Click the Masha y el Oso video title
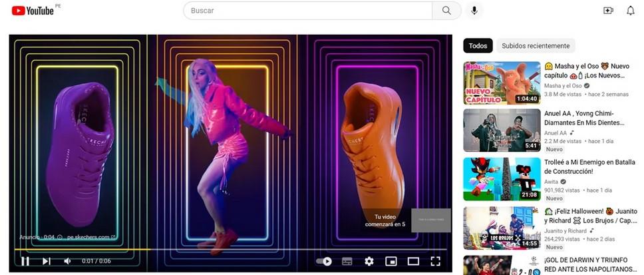644x275 pixels. [587, 71]
